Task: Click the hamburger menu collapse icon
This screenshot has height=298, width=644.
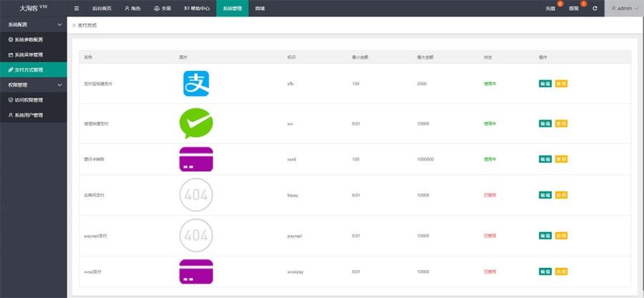Action: [77, 9]
